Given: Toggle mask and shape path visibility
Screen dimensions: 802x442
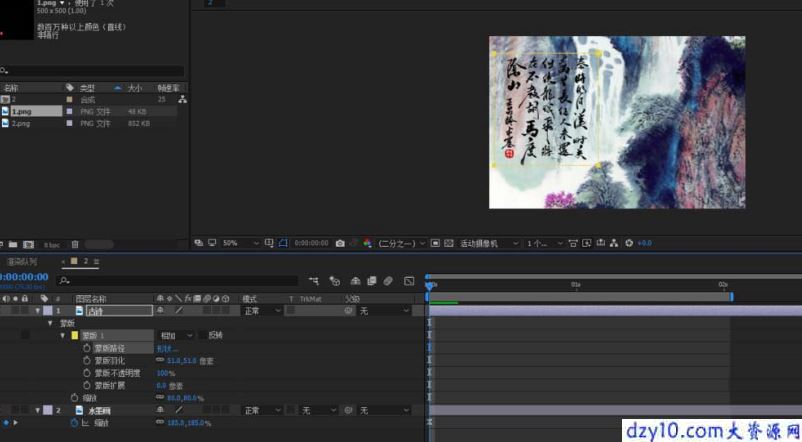Looking at the screenshot, I should [283, 243].
